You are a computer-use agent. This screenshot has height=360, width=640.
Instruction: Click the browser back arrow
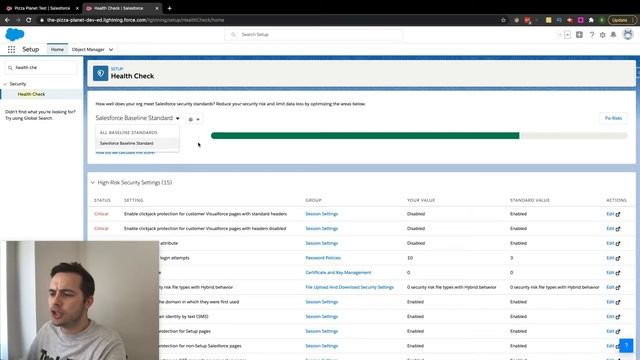coord(7,20)
